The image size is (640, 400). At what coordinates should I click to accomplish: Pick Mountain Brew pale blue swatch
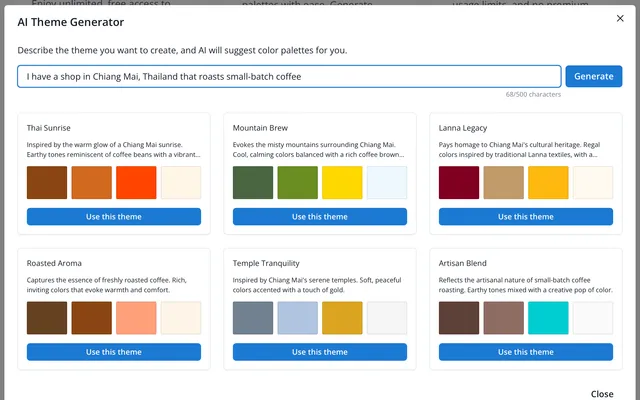[x=387, y=182]
